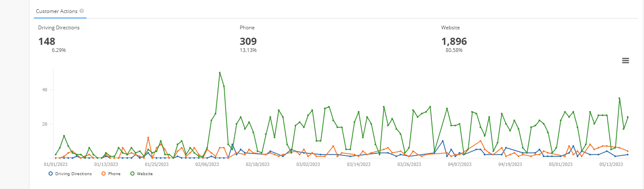Screen dimensions: 644x189
Task: Click the 13.13% Phone percentage
Action: [248, 50]
